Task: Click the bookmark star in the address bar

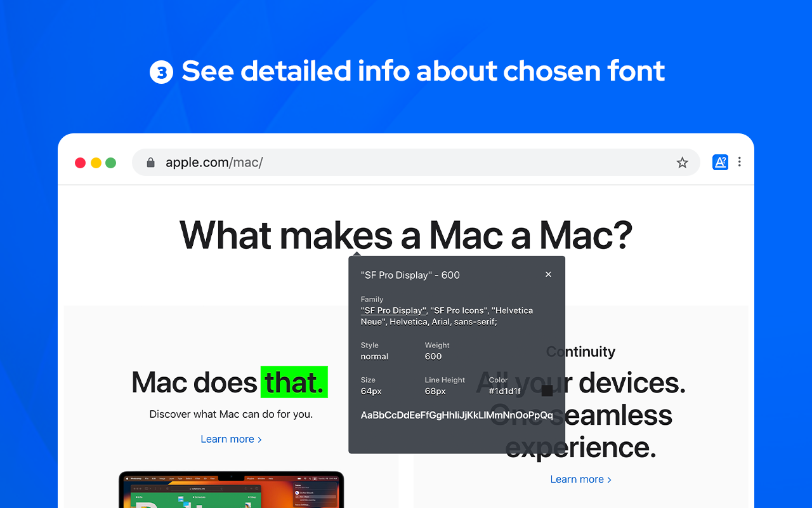Action: click(x=682, y=162)
